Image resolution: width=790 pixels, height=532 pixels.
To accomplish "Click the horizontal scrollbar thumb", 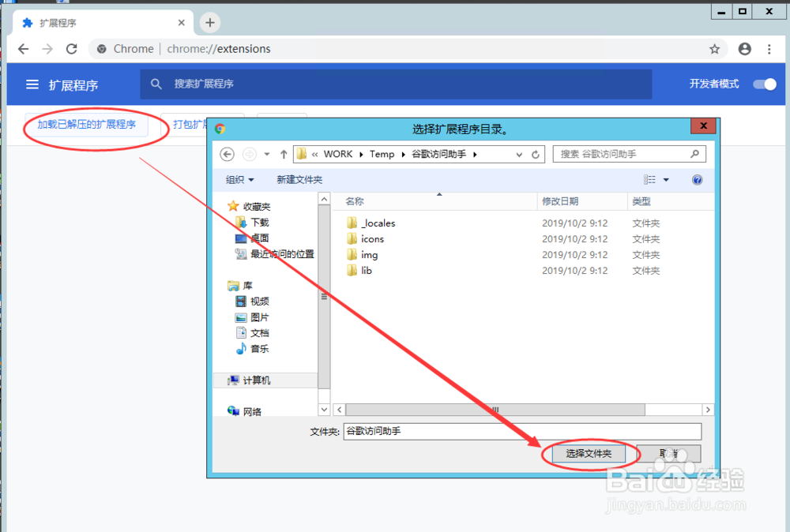I will point(495,410).
